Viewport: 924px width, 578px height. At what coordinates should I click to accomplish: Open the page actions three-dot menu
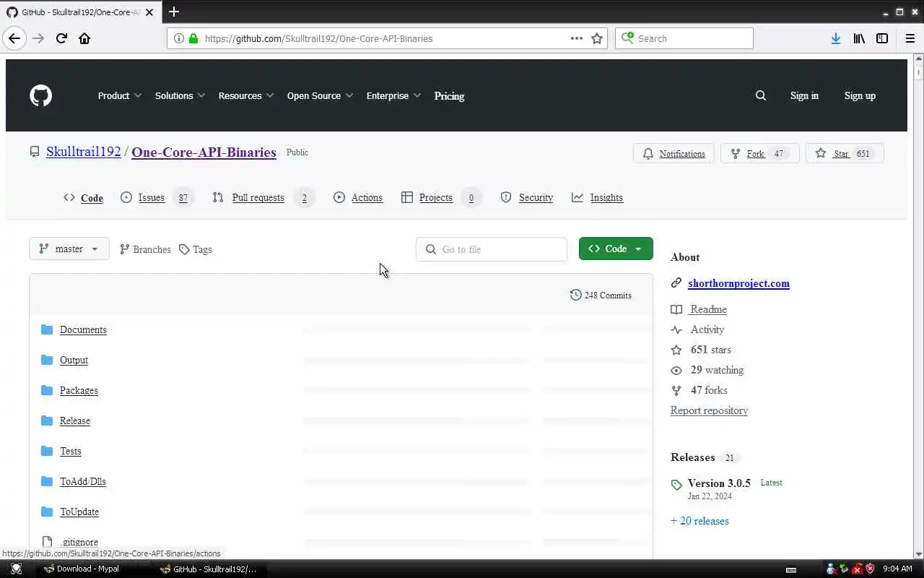tap(576, 38)
